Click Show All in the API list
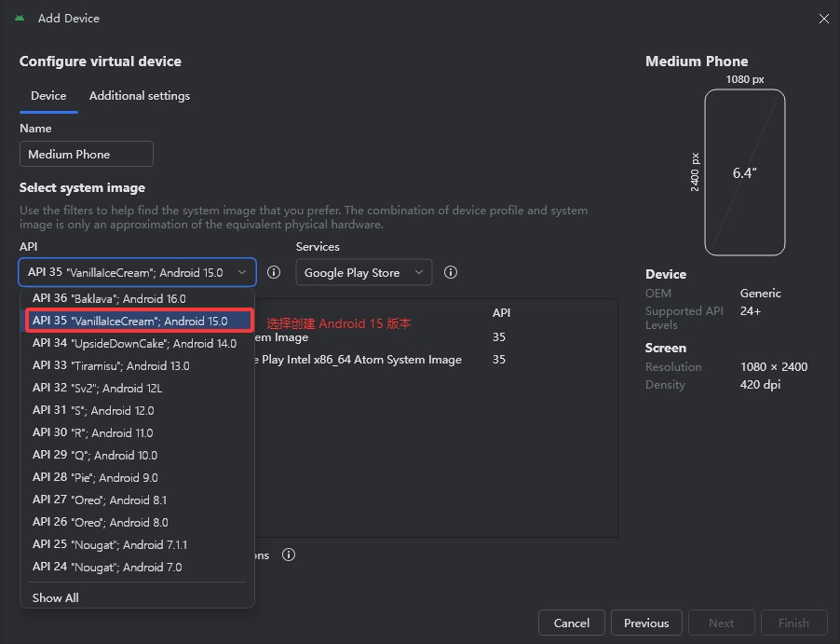Image resolution: width=840 pixels, height=644 pixels. click(137, 598)
